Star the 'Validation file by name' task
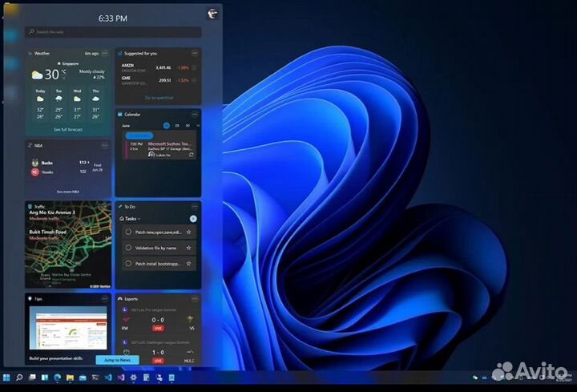The width and height of the screenshot is (577, 392). [x=189, y=248]
